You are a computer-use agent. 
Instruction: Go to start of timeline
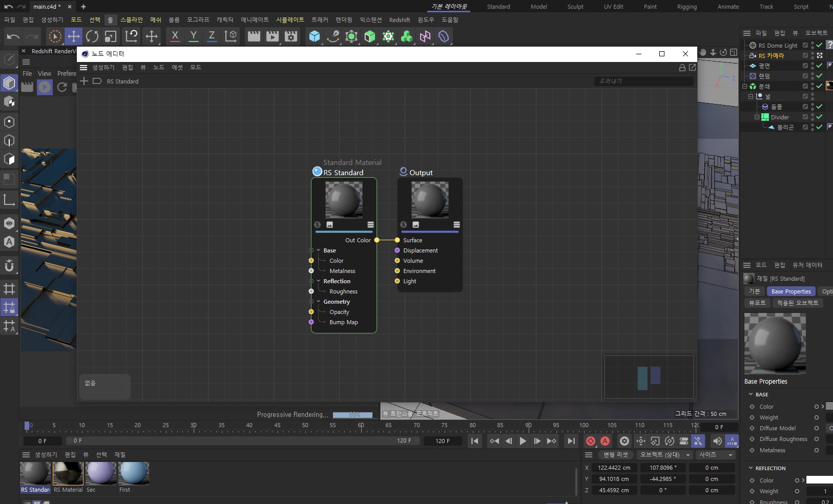tap(475, 441)
